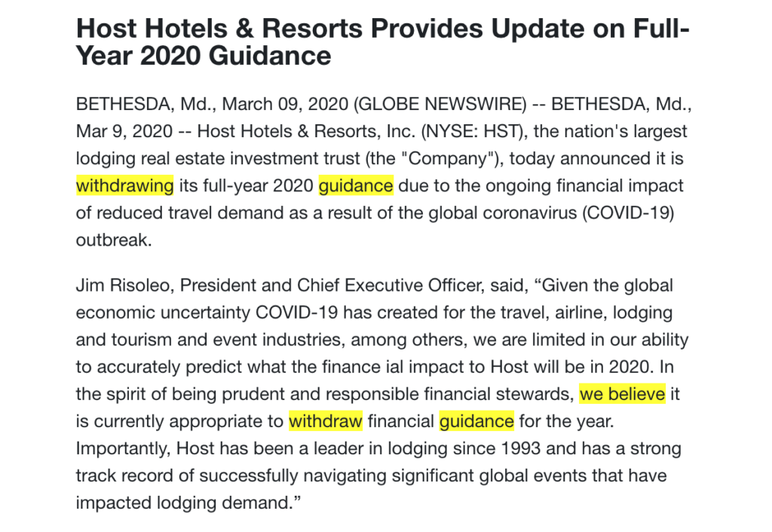This screenshot has height=532, width=772.
Task: Click the highlighted word 'withdraw' before 'financial'
Action: 326,420
